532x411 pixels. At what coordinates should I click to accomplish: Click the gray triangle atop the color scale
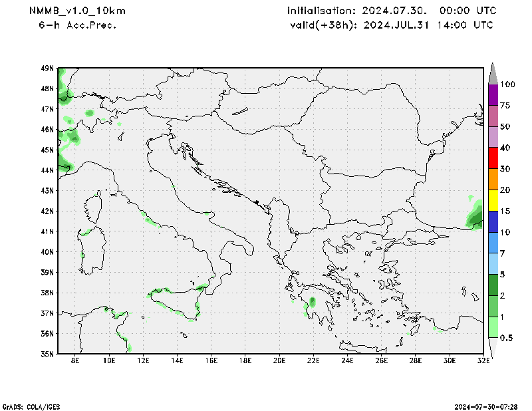tap(493, 73)
